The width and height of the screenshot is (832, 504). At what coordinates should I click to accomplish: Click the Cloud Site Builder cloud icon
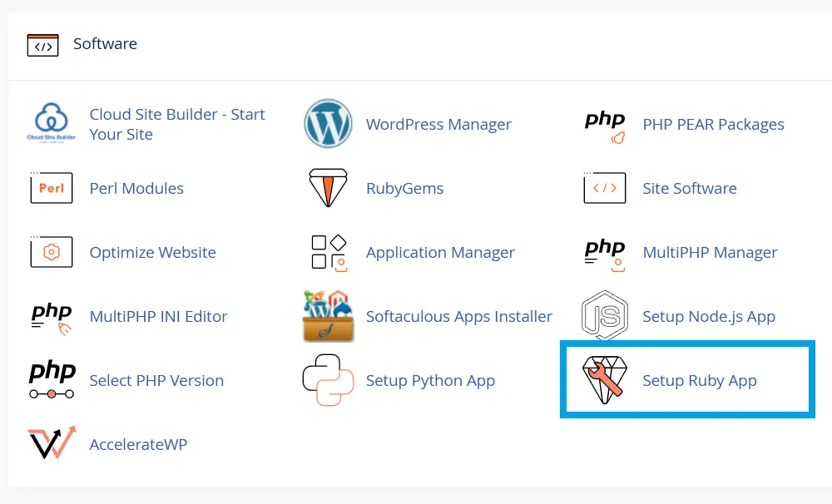(x=51, y=119)
